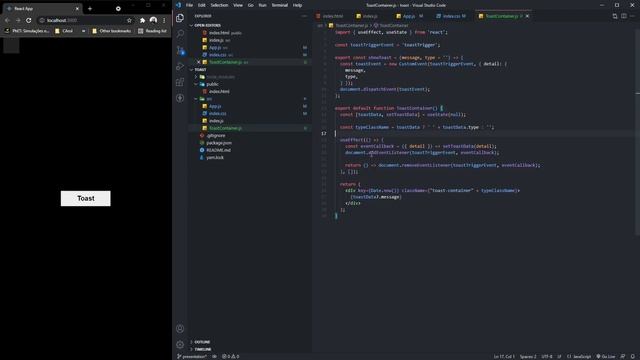Open a new Chrome tab
The width and height of the screenshot is (640, 360).
click(x=90, y=8)
